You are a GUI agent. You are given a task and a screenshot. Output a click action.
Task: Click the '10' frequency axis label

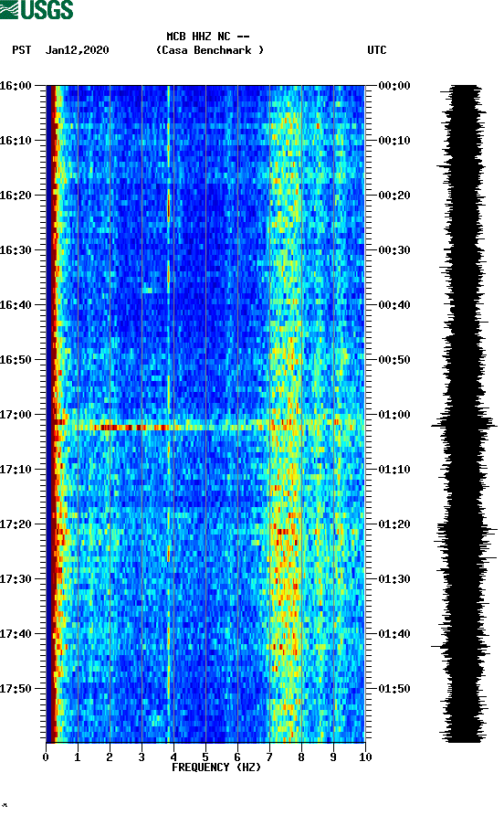tap(365, 757)
